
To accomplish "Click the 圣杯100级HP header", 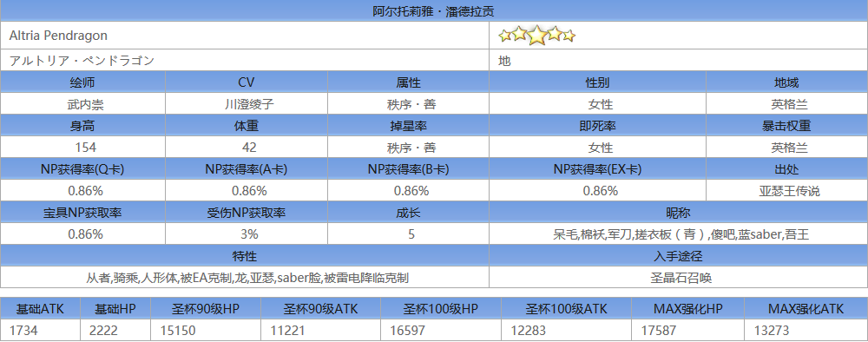I will tap(441, 309).
